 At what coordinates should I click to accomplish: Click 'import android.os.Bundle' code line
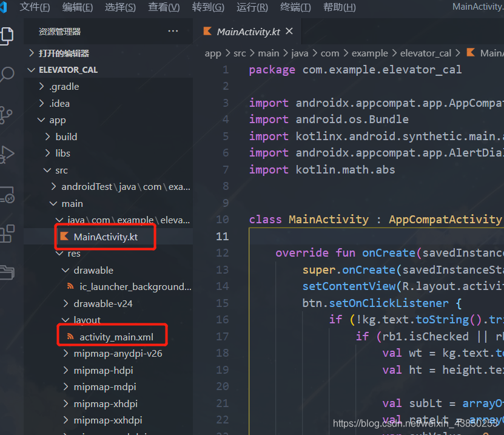point(329,120)
